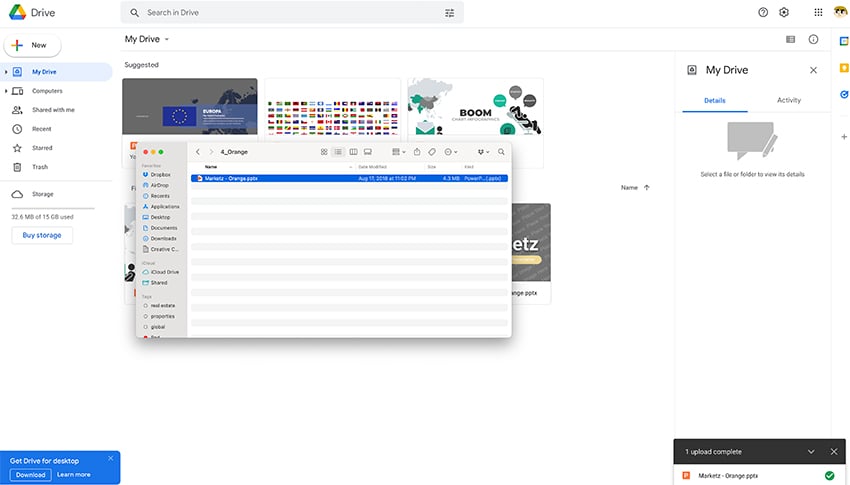The width and height of the screenshot is (850, 485).
Task: Toggle the view details info panel
Action: (813, 39)
